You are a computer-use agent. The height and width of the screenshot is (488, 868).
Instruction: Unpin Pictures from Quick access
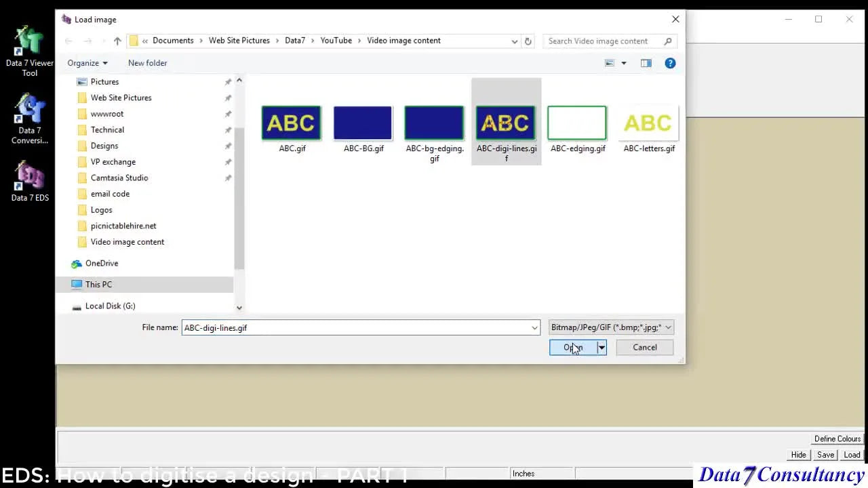(228, 81)
